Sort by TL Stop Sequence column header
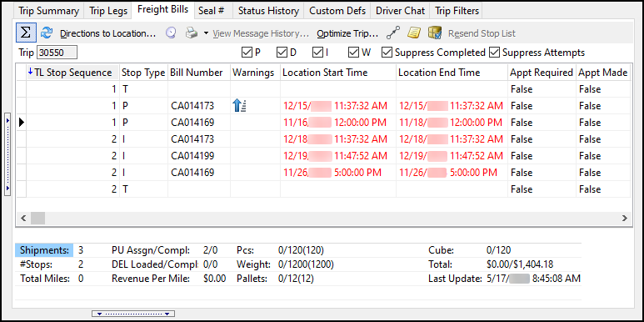 73,73
